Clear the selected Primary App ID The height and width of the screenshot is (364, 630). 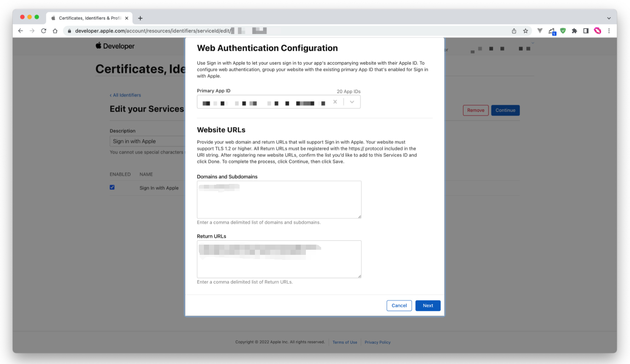(335, 102)
